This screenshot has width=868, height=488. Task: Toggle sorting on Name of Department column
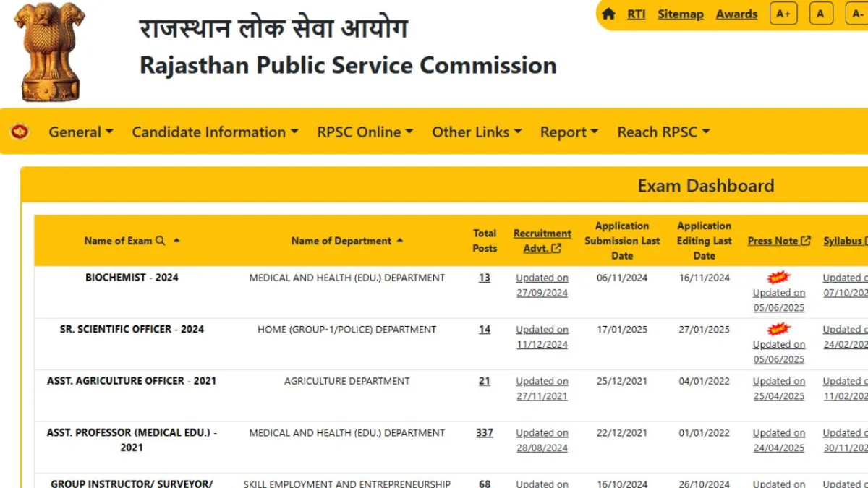point(399,241)
